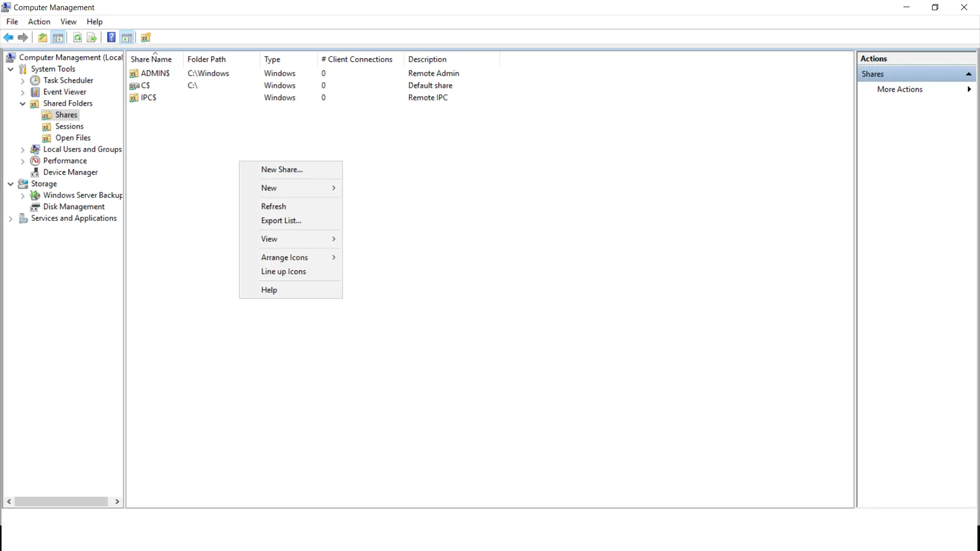980x551 pixels.
Task: Click the Up One Level folder icon
Action: (43, 37)
